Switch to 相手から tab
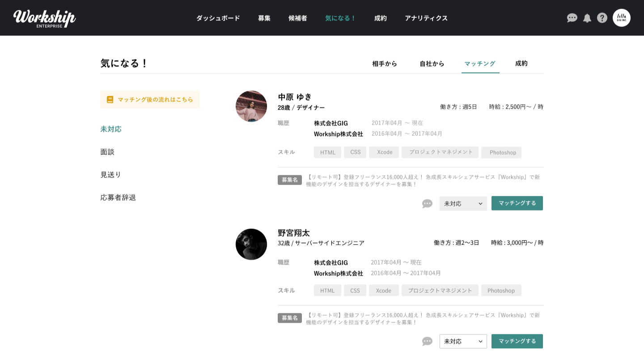 [x=385, y=63]
